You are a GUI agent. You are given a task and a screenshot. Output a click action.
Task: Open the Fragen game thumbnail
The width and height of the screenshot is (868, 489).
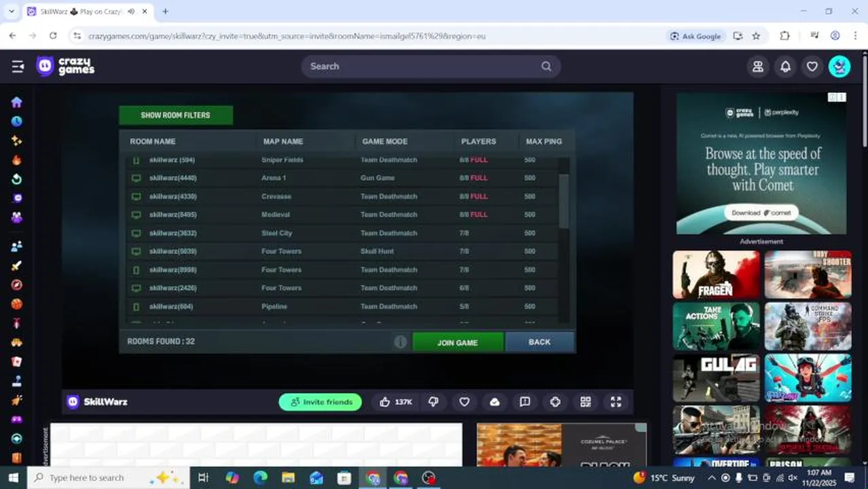(x=717, y=274)
